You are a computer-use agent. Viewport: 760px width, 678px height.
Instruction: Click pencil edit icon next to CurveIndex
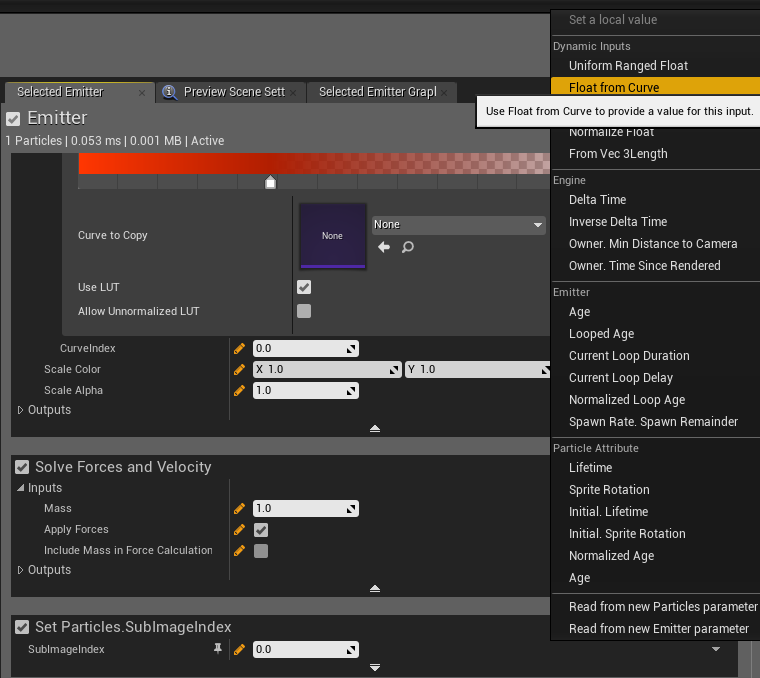click(239, 348)
